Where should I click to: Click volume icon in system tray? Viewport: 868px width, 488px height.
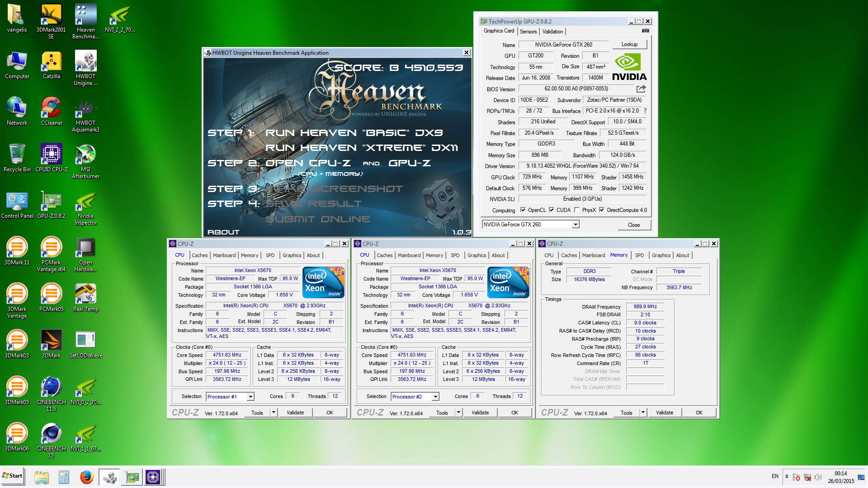(818, 477)
